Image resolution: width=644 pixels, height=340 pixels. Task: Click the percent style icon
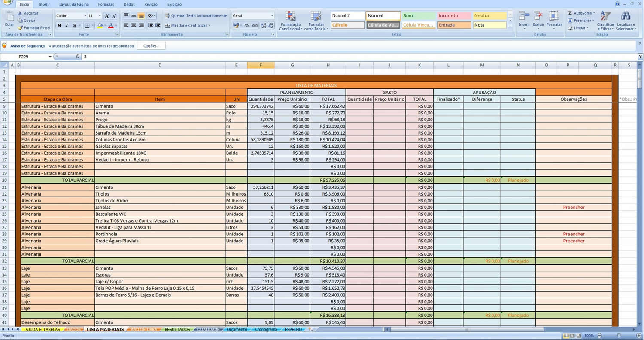(x=247, y=26)
